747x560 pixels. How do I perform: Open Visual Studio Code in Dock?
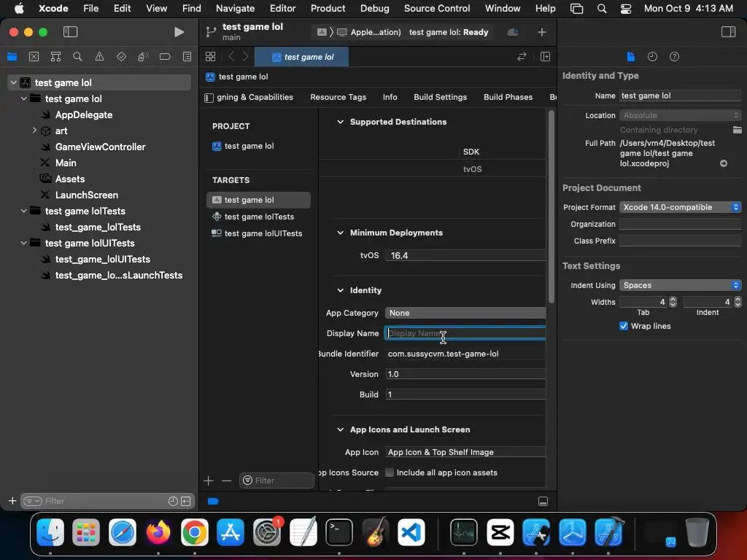coord(411,532)
